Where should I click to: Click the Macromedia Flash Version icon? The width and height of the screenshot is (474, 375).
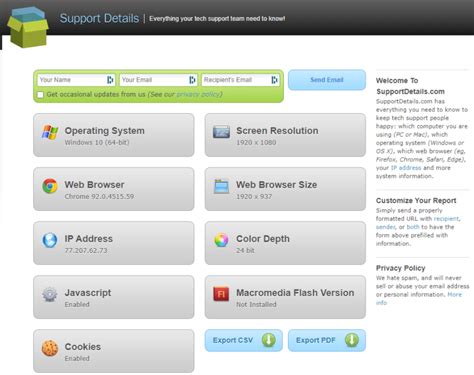221,294
